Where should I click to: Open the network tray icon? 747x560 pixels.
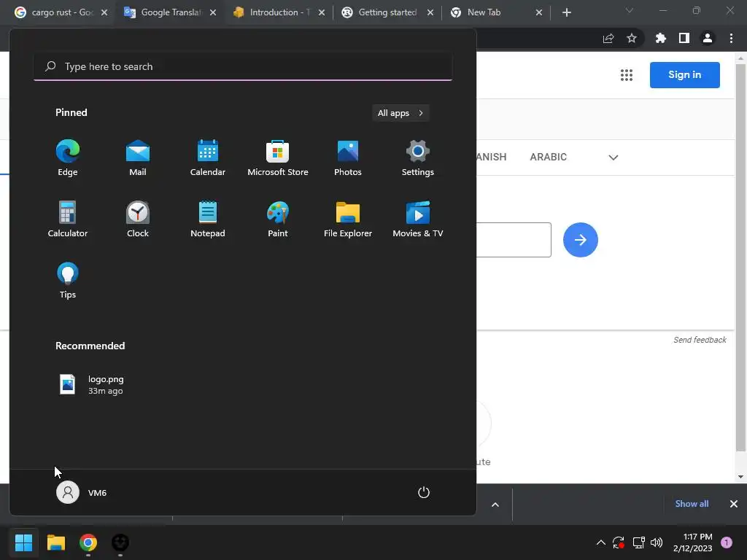click(638, 542)
